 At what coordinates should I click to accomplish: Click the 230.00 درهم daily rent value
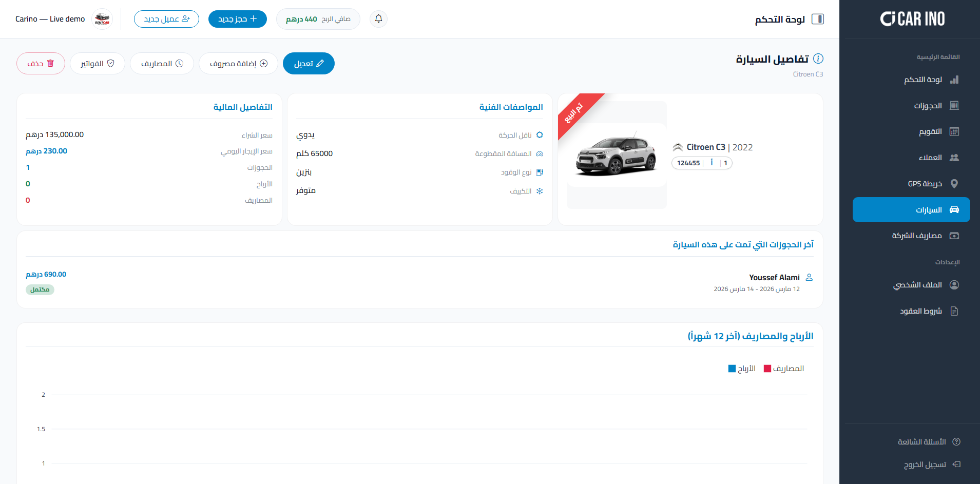pyautogui.click(x=47, y=151)
